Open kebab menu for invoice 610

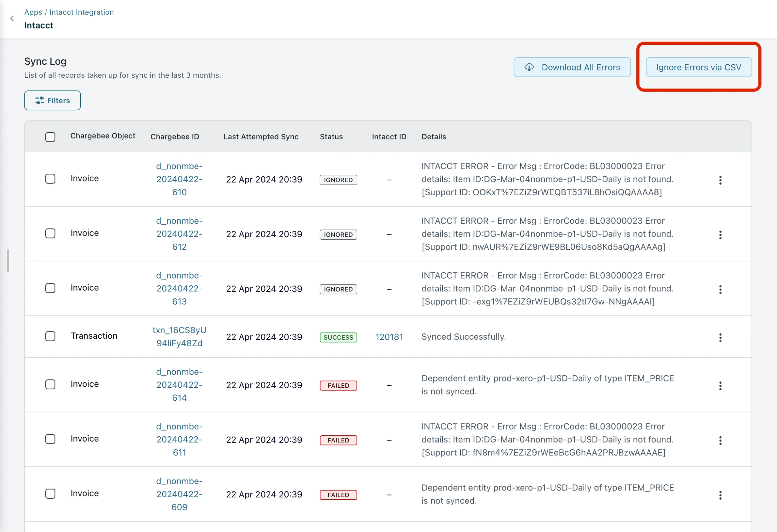[x=720, y=180]
